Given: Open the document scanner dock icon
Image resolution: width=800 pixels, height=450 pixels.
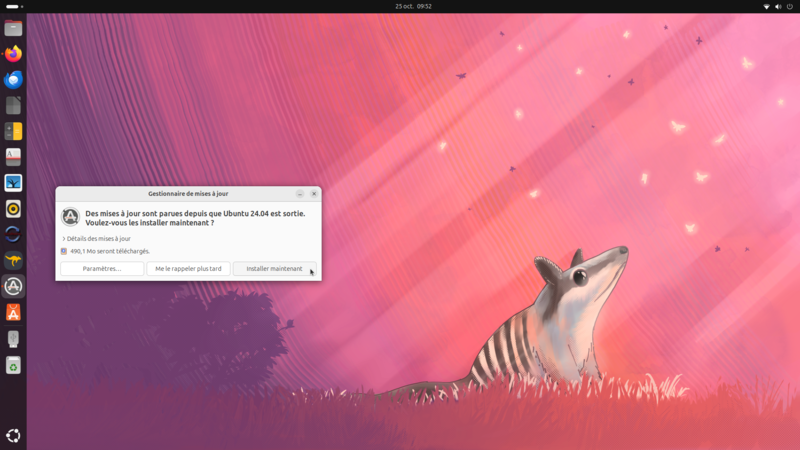Looking at the screenshot, I should (13, 157).
